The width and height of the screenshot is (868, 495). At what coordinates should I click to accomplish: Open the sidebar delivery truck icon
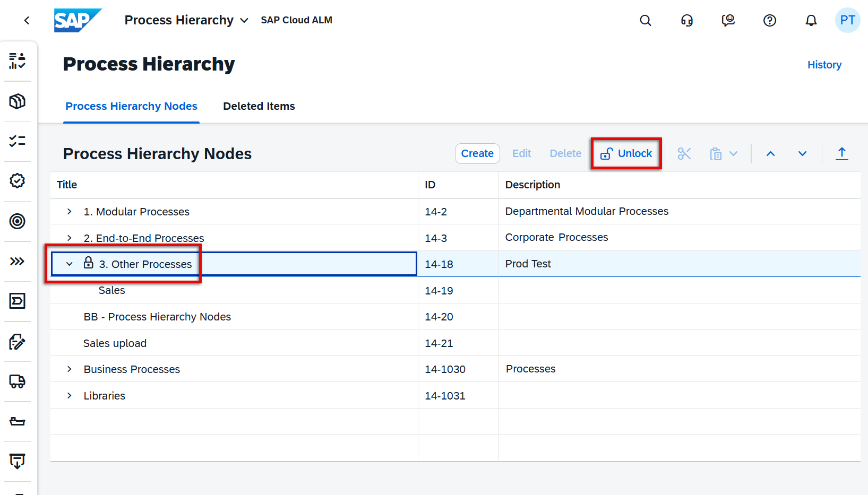(18, 381)
